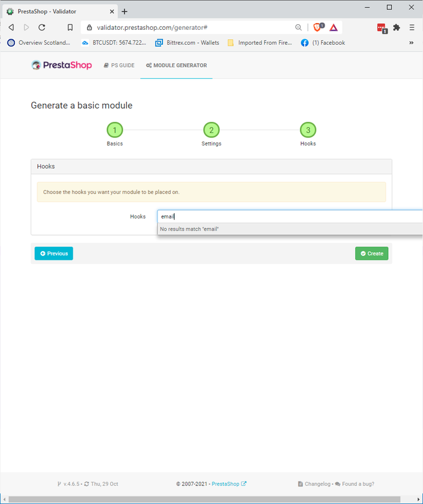Open the Bittrex.com - Wallets bookmark

187,43
